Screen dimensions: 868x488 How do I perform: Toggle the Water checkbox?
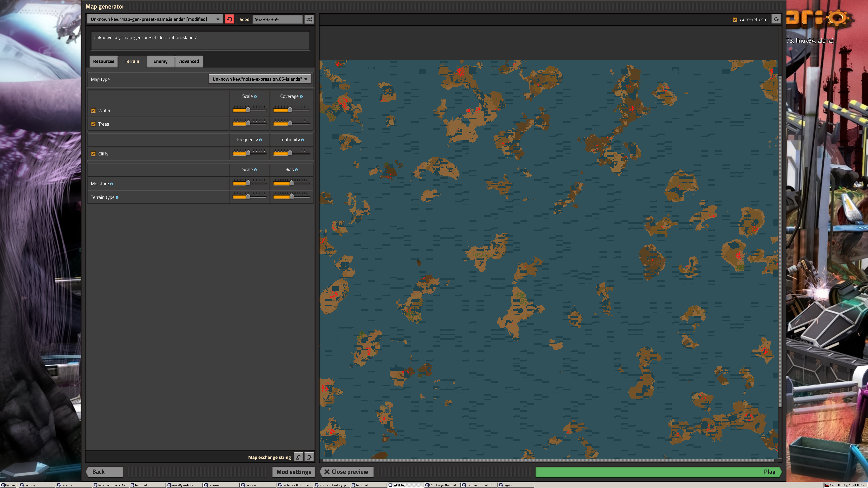click(93, 110)
